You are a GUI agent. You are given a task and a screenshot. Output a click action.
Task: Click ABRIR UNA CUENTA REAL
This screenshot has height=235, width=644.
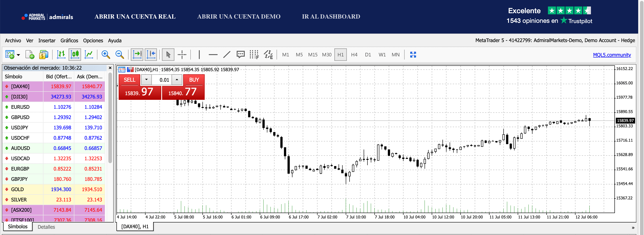[135, 17]
